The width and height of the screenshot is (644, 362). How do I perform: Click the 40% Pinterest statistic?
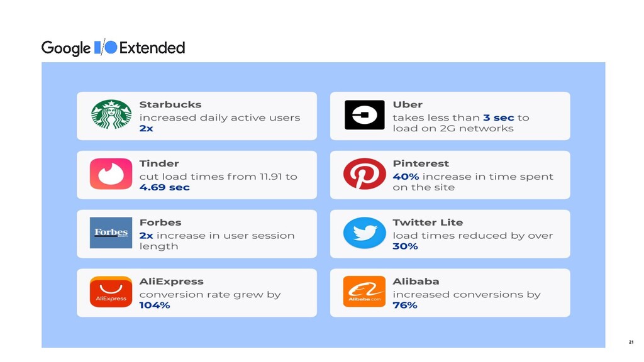click(x=406, y=177)
